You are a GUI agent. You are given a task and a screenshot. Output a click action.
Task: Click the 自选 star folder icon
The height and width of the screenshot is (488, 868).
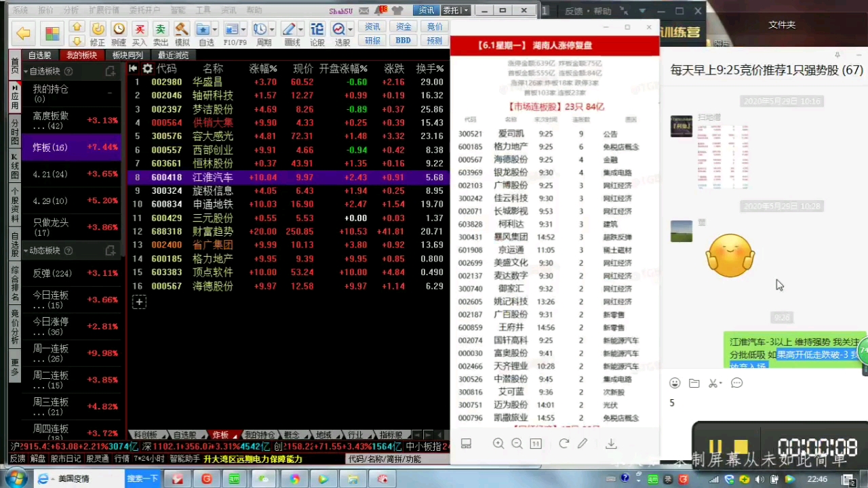click(x=203, y=29)
